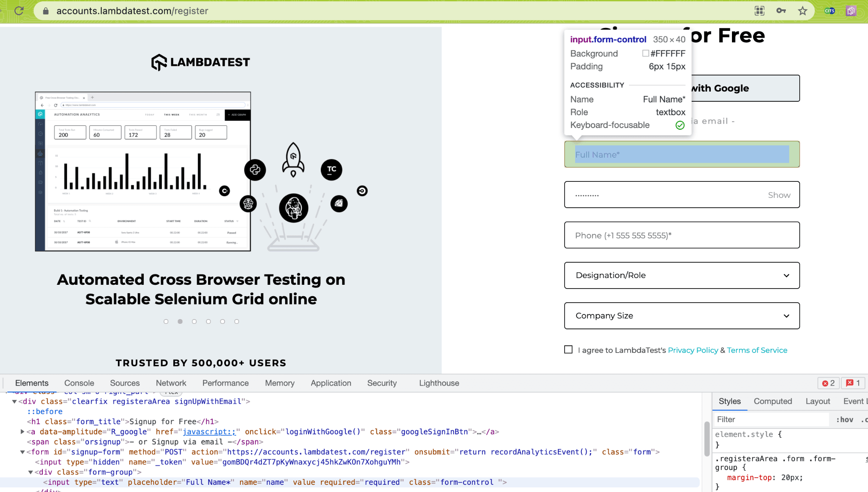The image size is (868, 492).
Task: Open the CITS browser extension
Action: pos(830,11)
